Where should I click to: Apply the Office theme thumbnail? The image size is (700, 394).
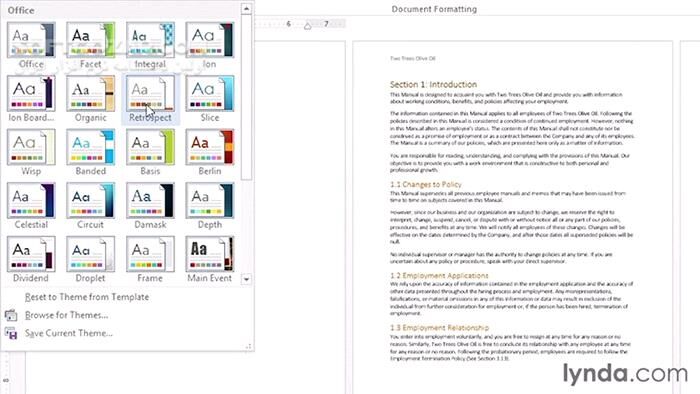coord(31,40)
